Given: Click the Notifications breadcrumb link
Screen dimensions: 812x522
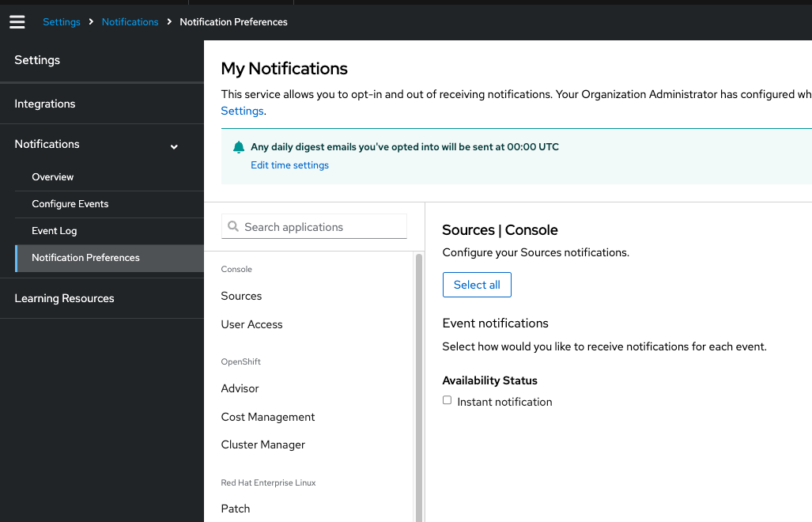Looking at the screenshot, I should [x=130, y=22].
